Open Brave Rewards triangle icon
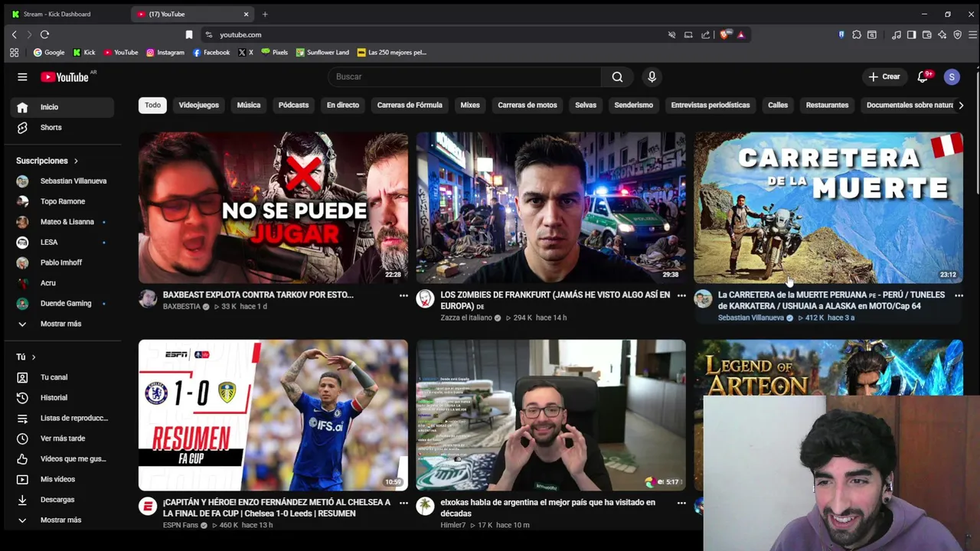This screenshot has height=551, width=980. pos(741,34)
